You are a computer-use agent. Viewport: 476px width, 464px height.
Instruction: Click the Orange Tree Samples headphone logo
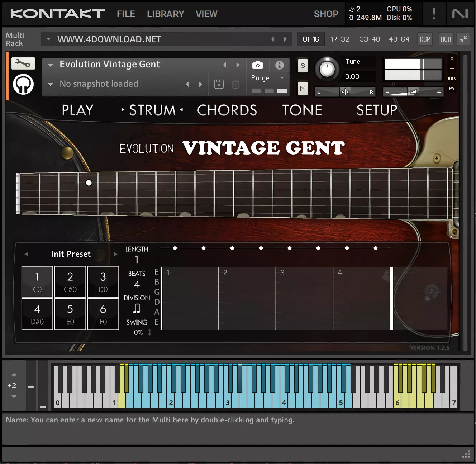point(23,84)
